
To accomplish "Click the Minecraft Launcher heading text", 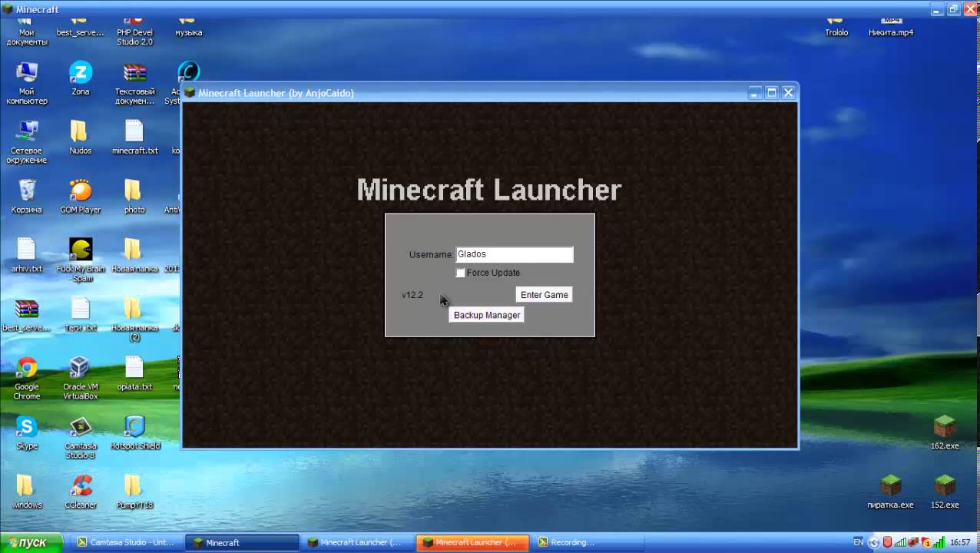I will [489, 190].
